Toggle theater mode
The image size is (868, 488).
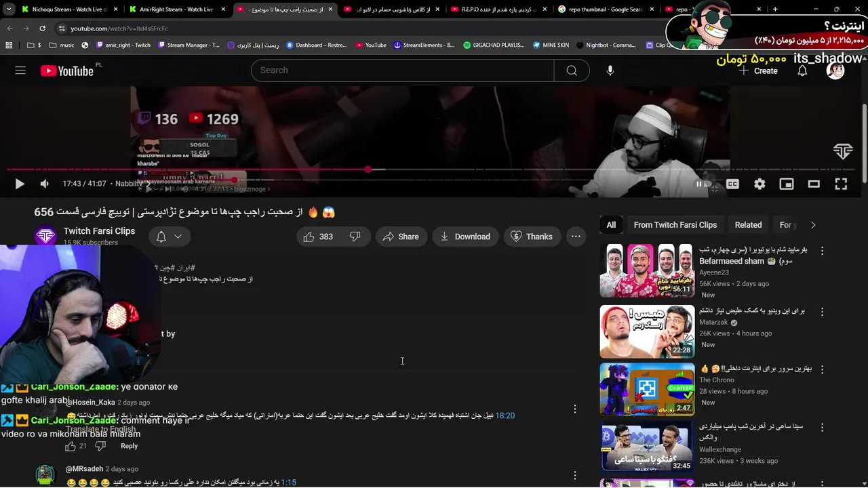(x=814, y=184)
